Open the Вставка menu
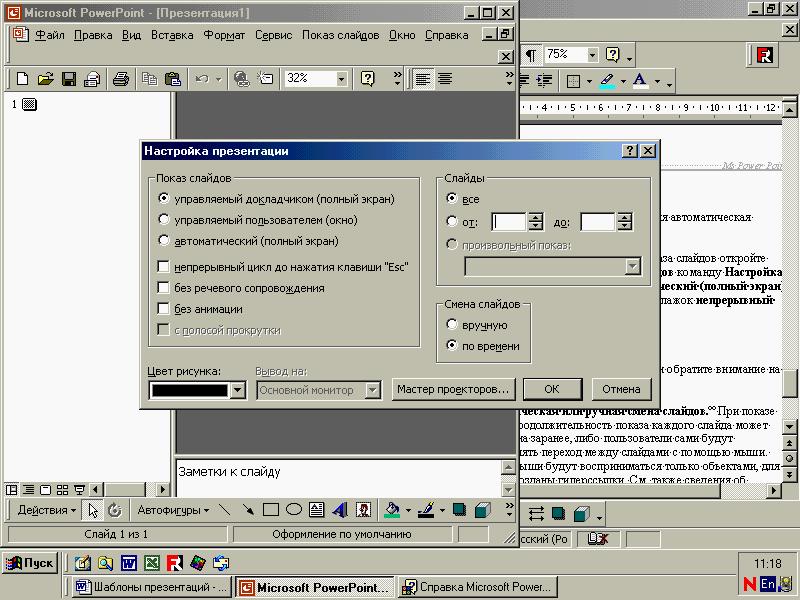 172,35
